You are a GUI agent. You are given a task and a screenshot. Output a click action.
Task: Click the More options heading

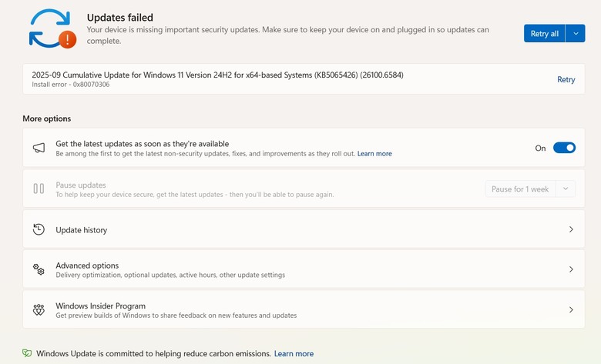(47, 119)
